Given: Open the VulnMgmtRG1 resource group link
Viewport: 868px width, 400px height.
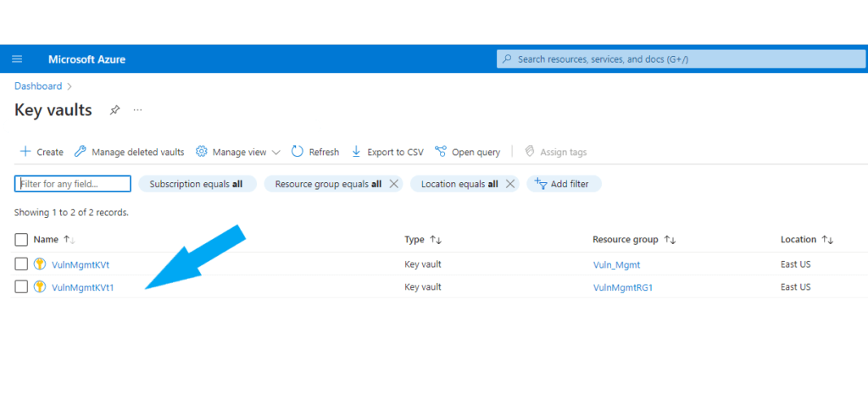Looking at the screenshot, I should [x=623, y=287].
